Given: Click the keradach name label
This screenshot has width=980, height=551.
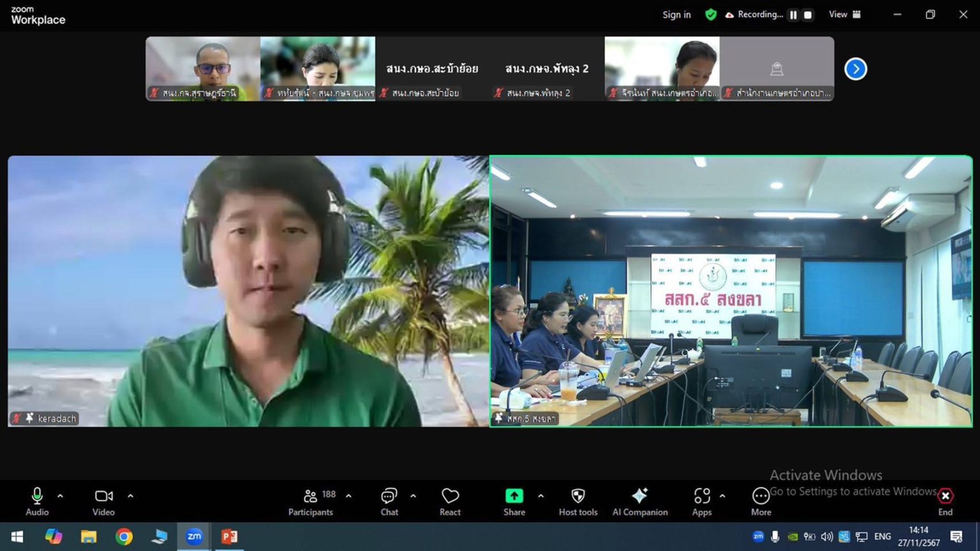Looking at the screenshot, I should coord(57,418).
